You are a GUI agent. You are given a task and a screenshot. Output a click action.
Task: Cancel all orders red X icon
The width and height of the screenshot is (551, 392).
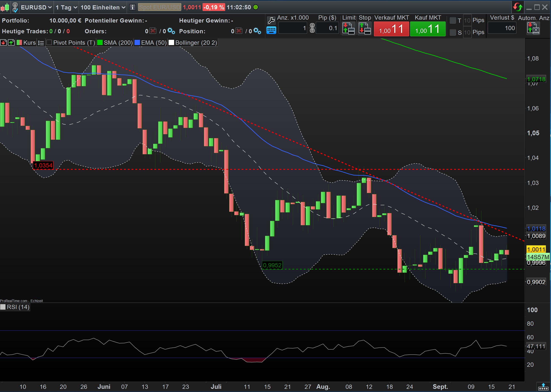[153, 31]
